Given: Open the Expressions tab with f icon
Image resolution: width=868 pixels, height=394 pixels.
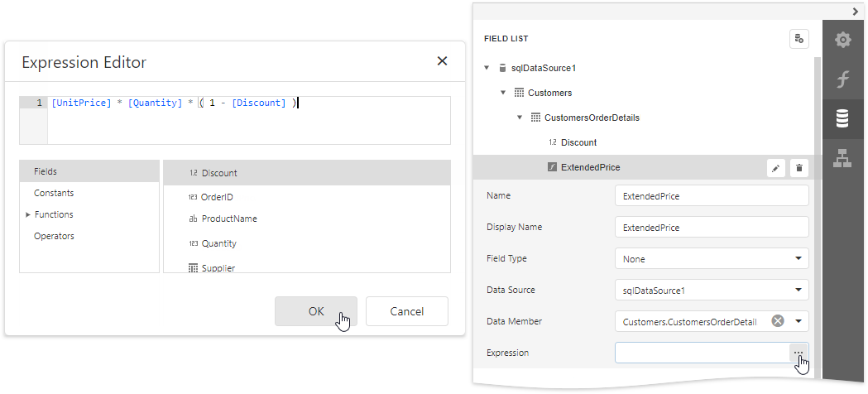Looking at the screenshot, I should tap(842, 79).
